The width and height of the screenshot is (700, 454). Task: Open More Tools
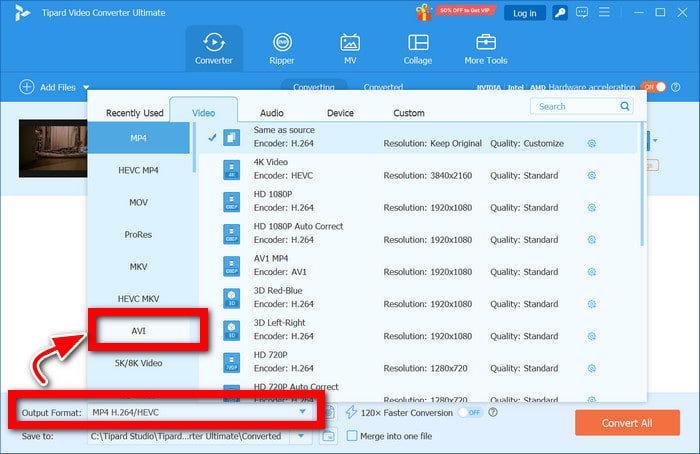pyautogui.click(x=486, y=49)
